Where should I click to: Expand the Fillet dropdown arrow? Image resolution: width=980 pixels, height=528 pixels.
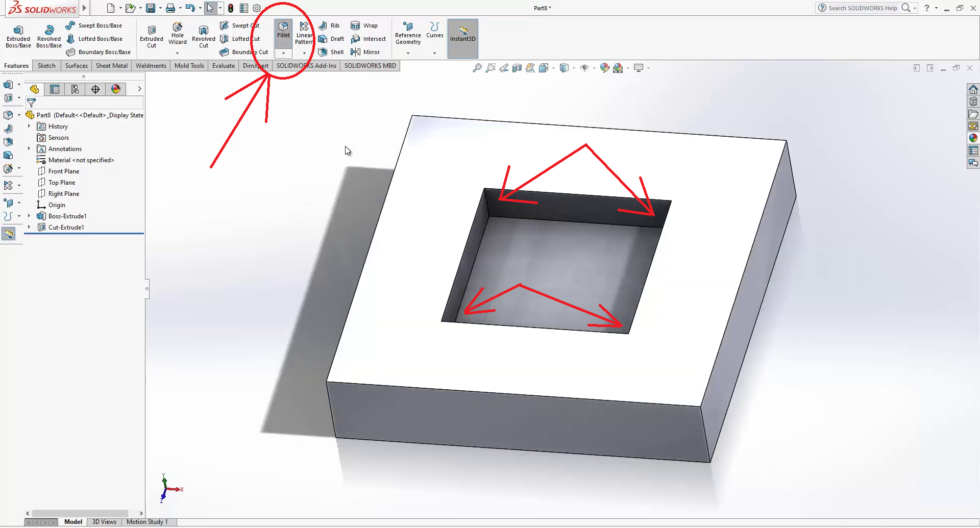(283, 53)
